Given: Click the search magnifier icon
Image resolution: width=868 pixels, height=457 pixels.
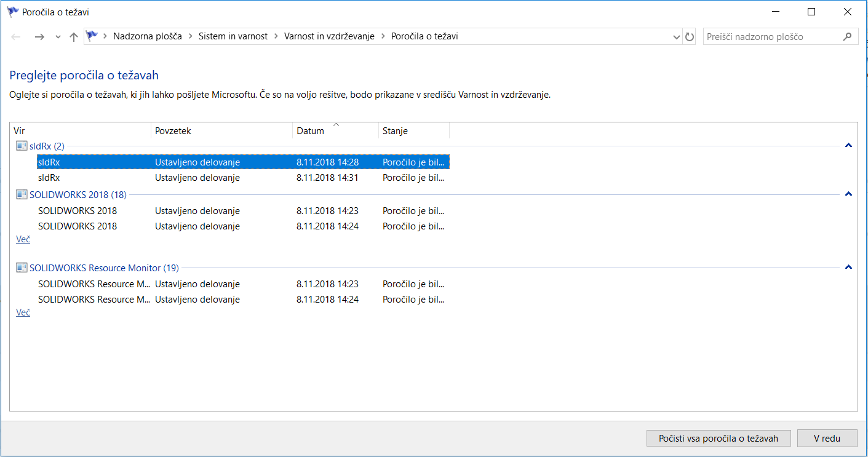Looking at the screenshot, I should point(847,36).
